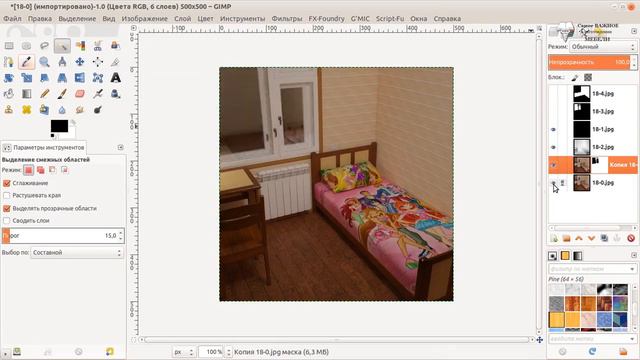Screen dimensions: 640x360
Task: Toggle the Сглаживание checkbox
Action: (7, 183)
